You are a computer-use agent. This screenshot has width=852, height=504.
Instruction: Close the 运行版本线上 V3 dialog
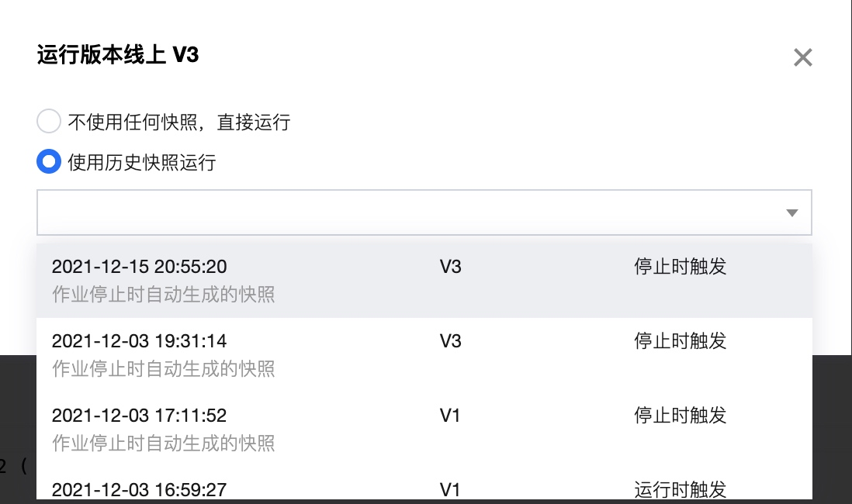[802, 57]
